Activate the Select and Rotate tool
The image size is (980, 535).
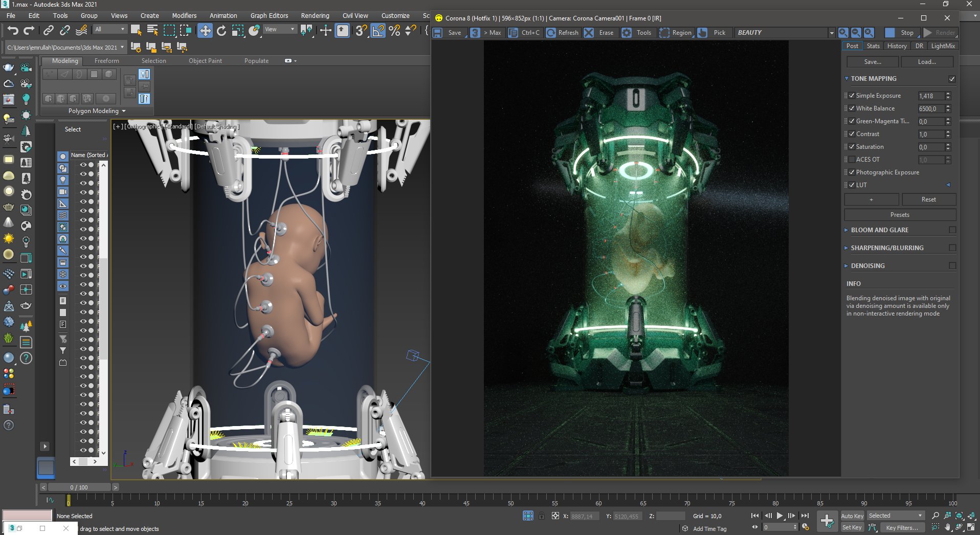(221, 31)
